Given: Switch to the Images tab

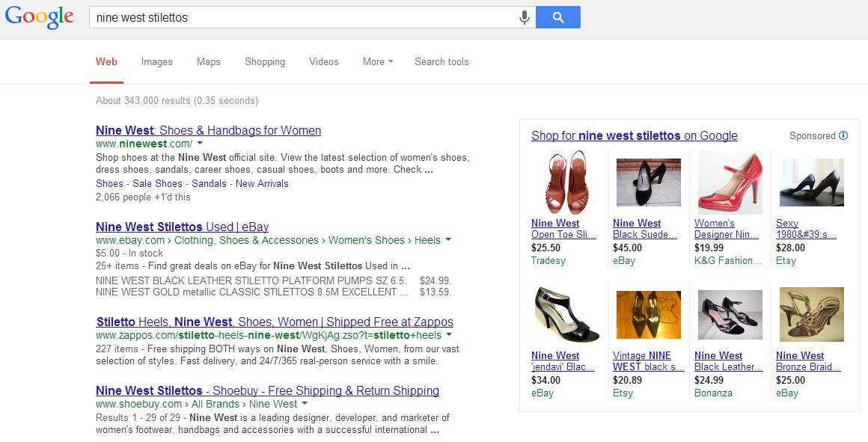Looking at the screenshot, I should [156, 62].
